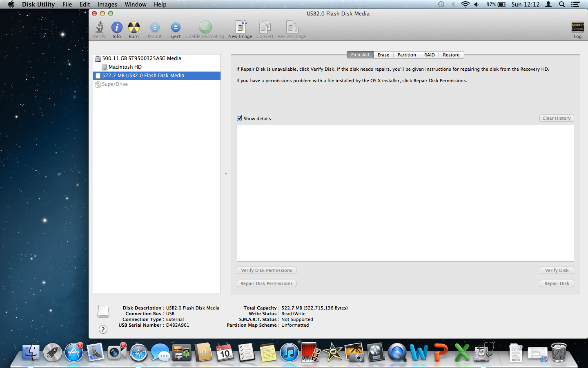
Task: Click the Repair Disk Permissions button
Action: [x=267, y=283]
